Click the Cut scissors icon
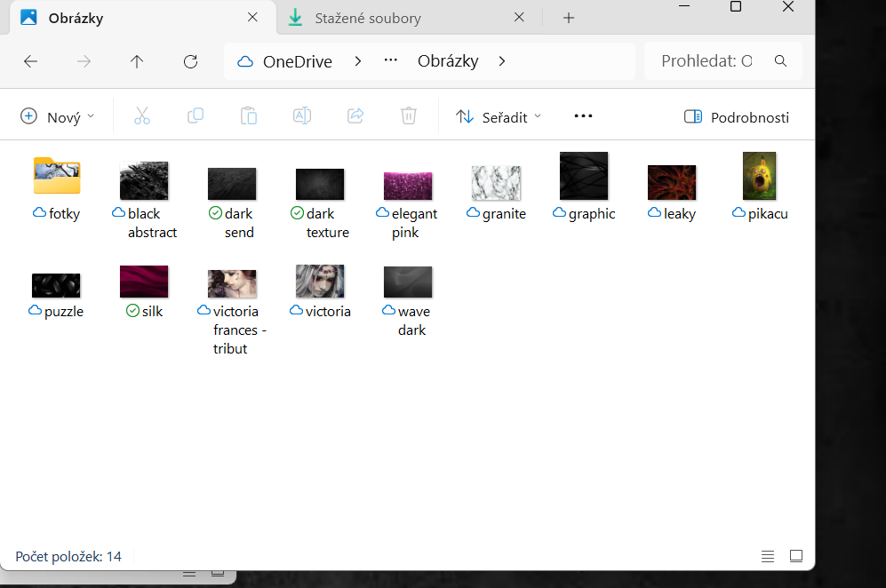The height and width of the screenshot is (588, 886). pyautogui.click(x=142, y=115)
